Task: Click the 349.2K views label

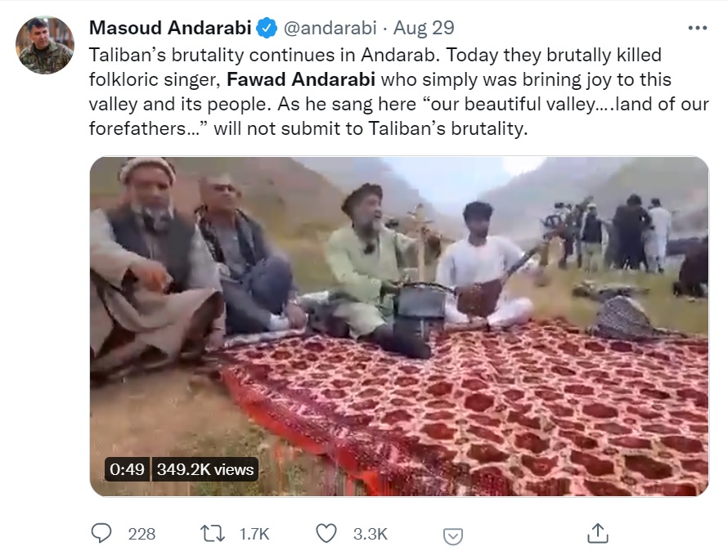Action: pos(205,469)
